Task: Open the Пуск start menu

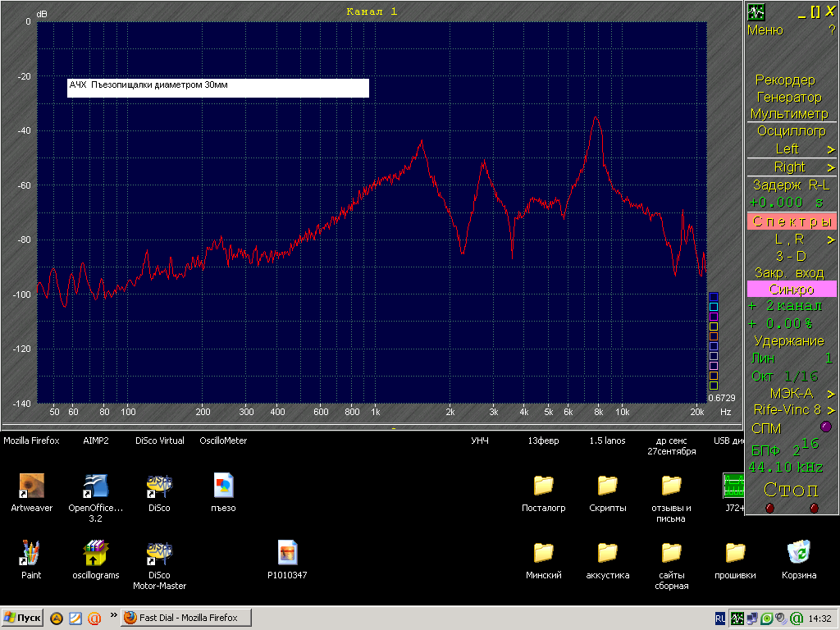Action: [22, 618]
